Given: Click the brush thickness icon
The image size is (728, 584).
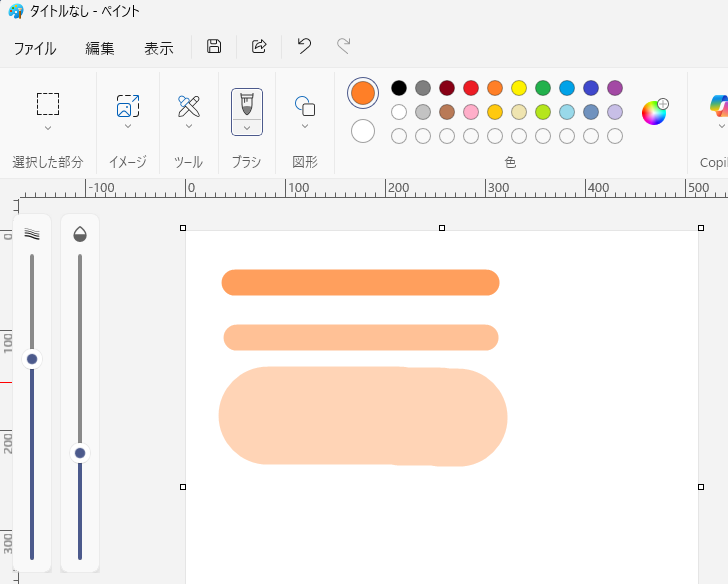Looking at the screenshot, I should 32,234.
